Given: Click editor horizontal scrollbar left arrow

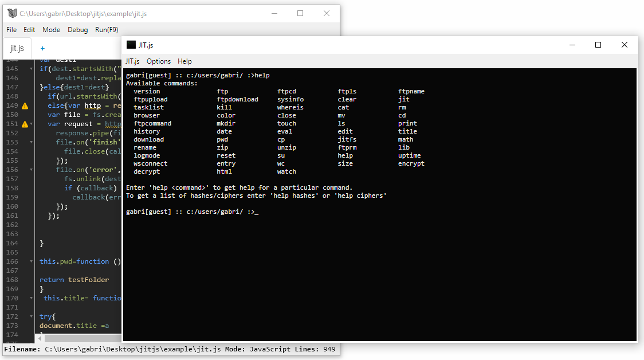Looking at the screenshot, I should coord(40,339).
